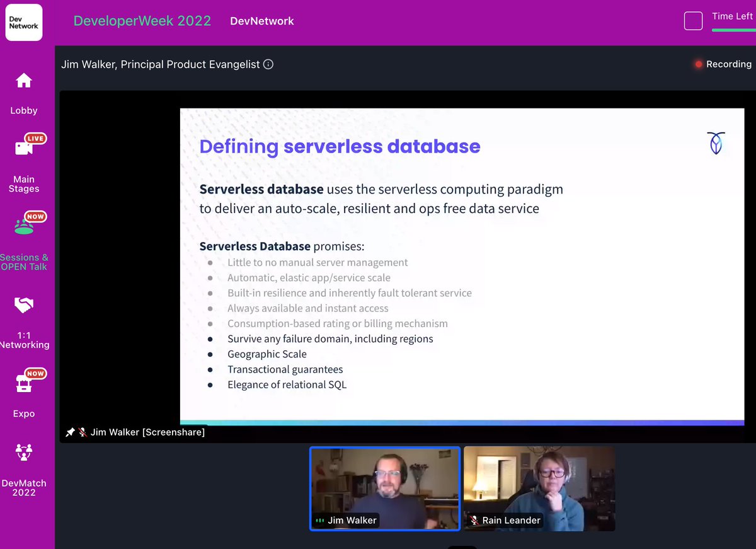Click the Cockroach logo on the slide
This screenshot has width=756, height=549.
pos(716,144)
